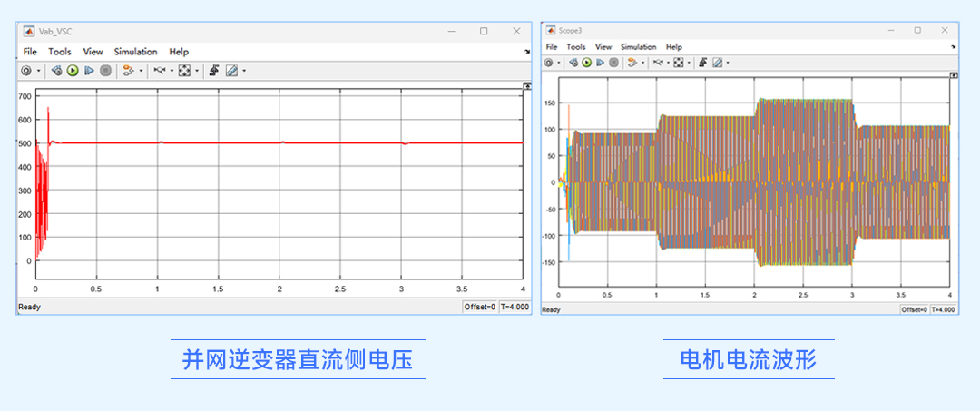The image size is (980, 411).
Task: Open Simulation menu in Vab_VSC window
Action: tap(135, 52)
